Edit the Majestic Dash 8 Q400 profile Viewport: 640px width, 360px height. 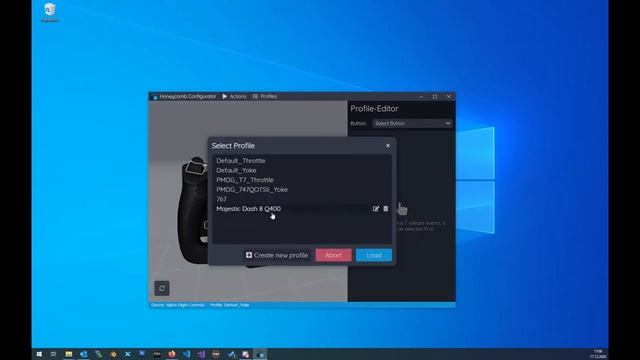point(376,209)
